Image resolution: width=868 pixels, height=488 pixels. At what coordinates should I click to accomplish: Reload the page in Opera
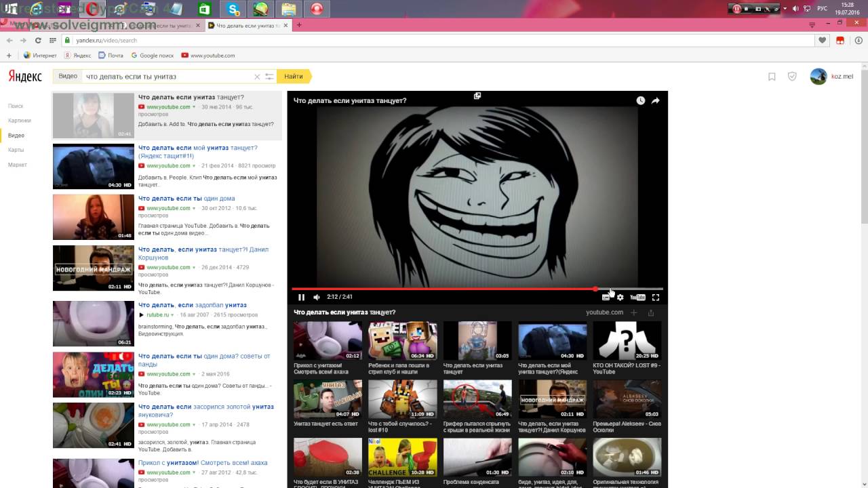click(x=38, y=41)
